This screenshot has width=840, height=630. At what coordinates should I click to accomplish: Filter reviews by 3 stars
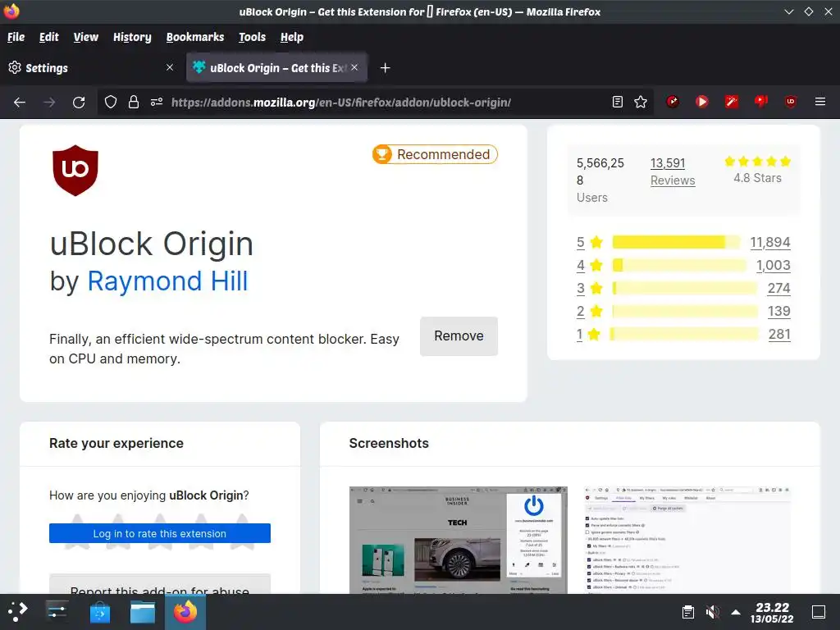(x=589, y=288)
